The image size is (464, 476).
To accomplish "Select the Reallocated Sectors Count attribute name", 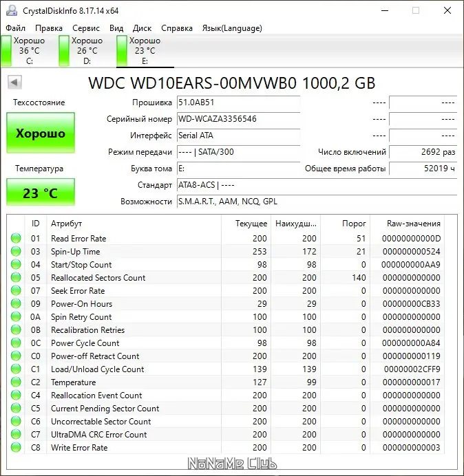I will [98, 278].
